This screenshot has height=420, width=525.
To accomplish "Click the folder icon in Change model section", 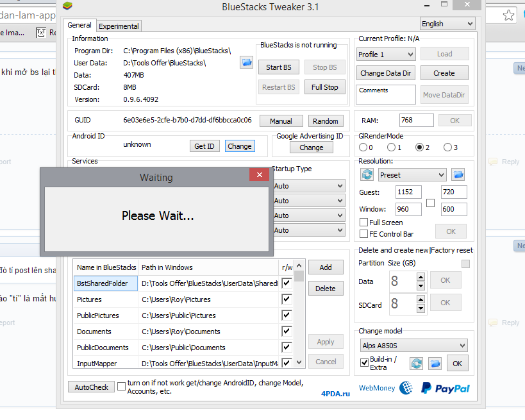I will [435, 364].
